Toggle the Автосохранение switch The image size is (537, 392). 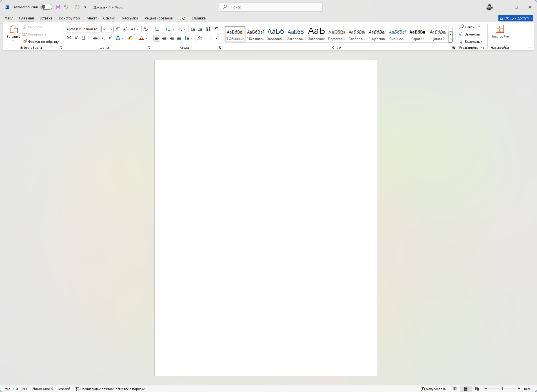point(46,7)
